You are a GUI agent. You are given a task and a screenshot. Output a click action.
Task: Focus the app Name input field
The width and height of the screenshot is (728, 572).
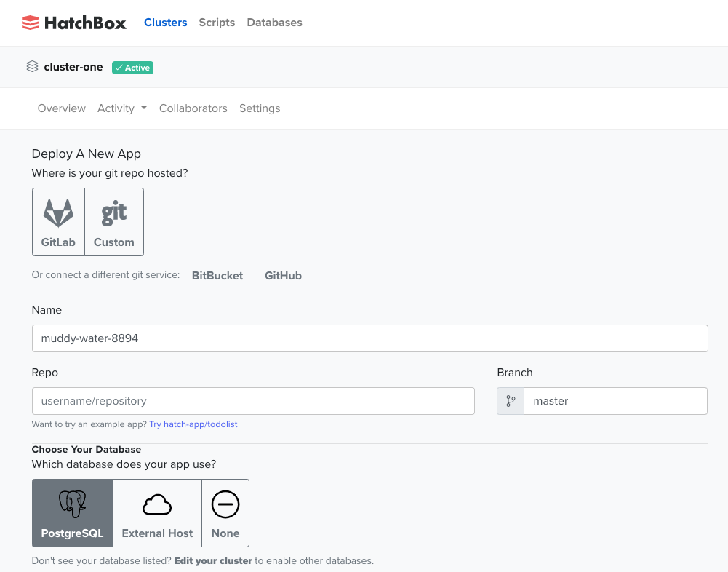370,338
